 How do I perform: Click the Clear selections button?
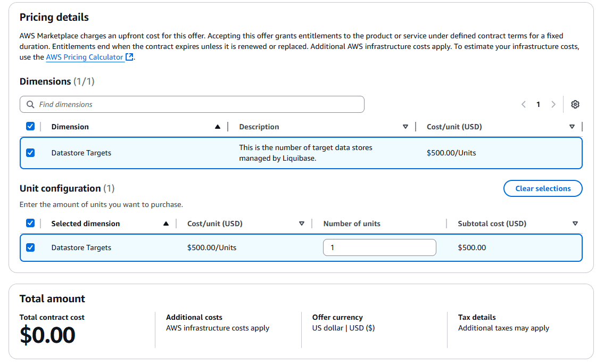[543, 188]
